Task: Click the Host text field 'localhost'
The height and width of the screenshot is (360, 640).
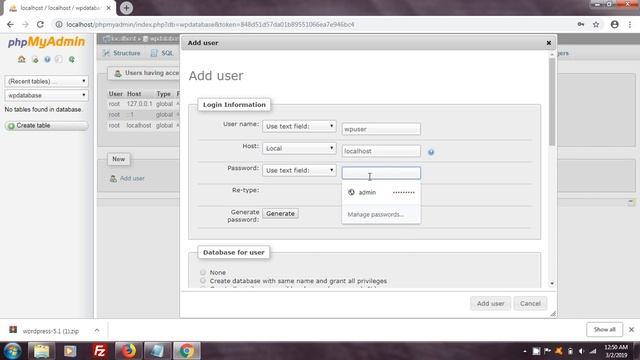Action: click(x=381, y=151)
